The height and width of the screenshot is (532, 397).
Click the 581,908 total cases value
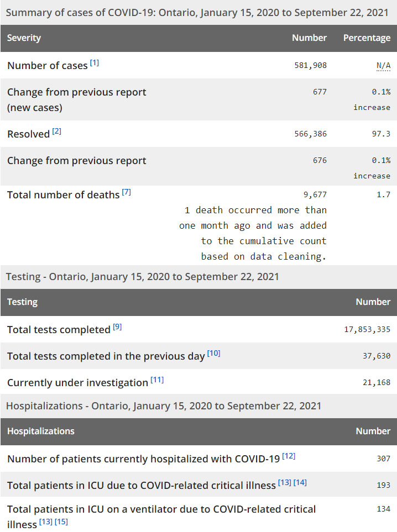[x=310, y=65]
